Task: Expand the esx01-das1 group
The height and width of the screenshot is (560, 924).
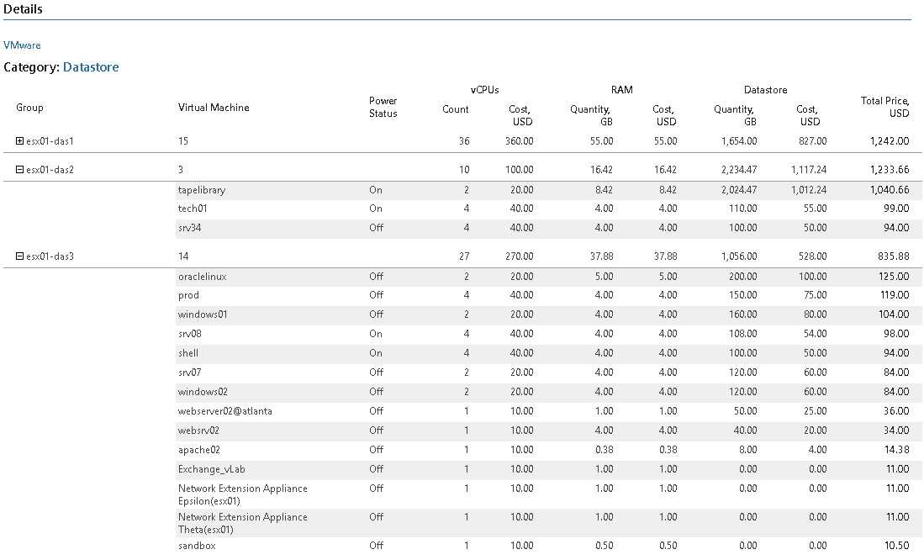Action: pyautogui.click(x=19, y=141)
